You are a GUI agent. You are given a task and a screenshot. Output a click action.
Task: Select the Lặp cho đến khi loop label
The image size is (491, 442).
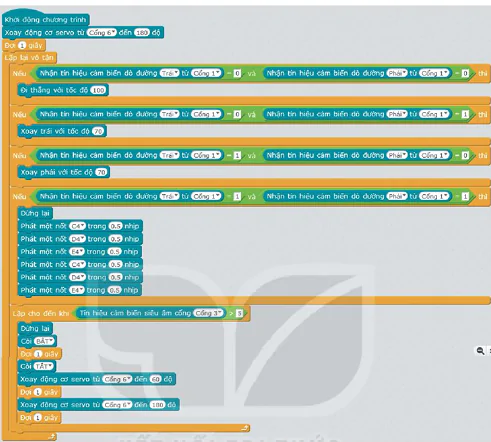pyautogui.click(x=41, y=313)
